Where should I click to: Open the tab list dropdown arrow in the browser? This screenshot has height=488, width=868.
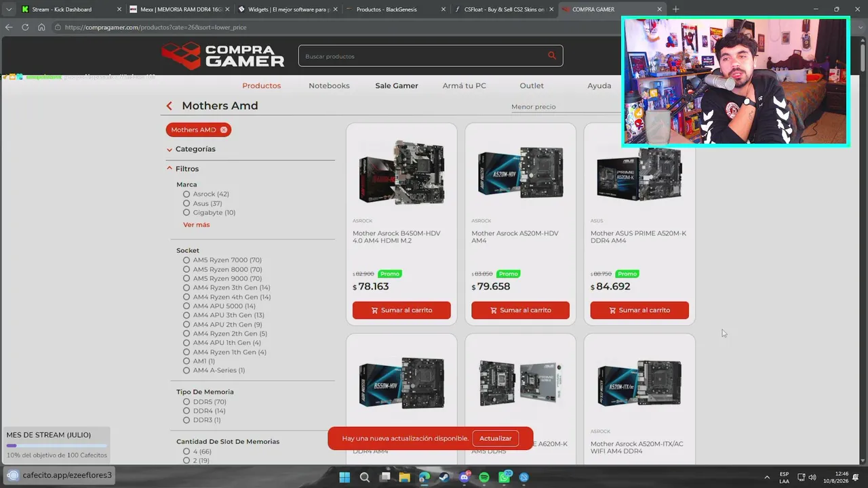click(x=8, y=9)
